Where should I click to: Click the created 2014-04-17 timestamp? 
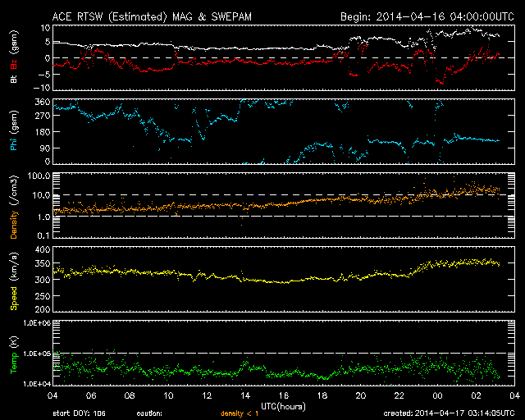tap(449, 413)
